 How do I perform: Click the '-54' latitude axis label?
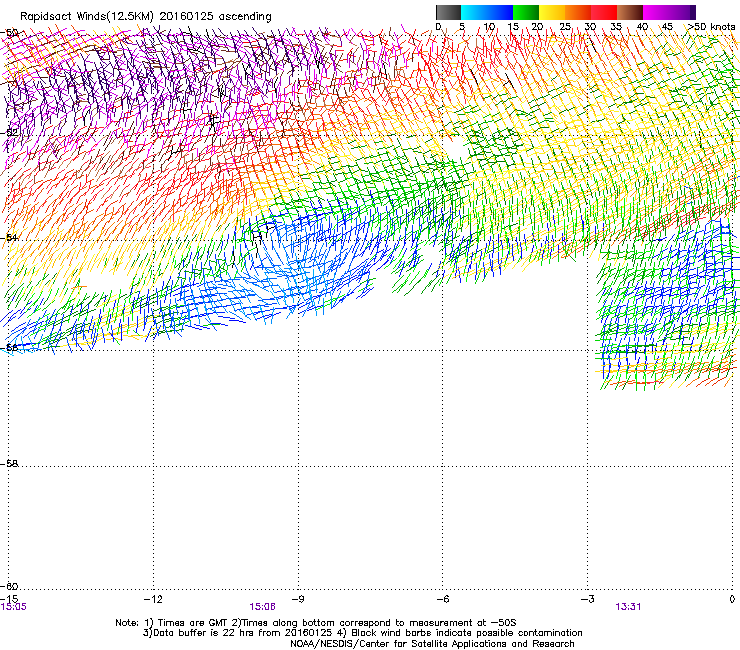[x=9, y=237]
